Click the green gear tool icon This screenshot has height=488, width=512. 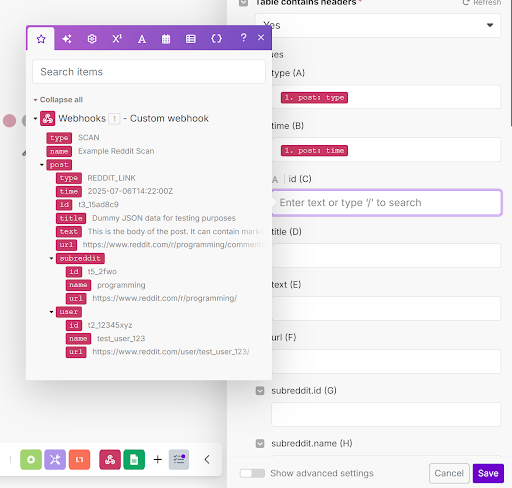tap(31, 460)
